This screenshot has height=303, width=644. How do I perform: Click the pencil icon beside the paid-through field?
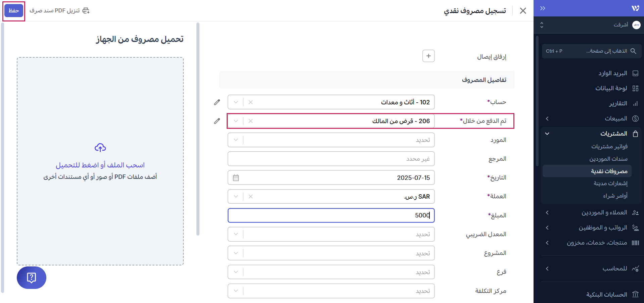click(x=217, y=121)
